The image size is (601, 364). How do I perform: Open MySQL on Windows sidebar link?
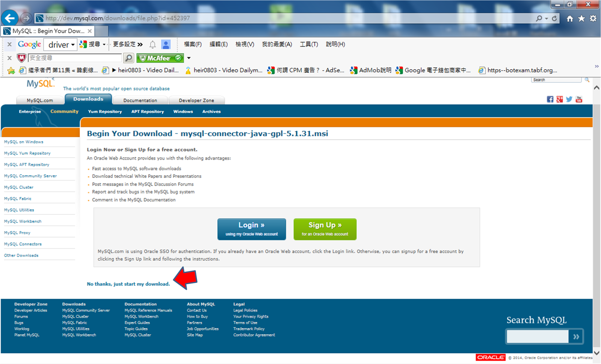point(24,142)
